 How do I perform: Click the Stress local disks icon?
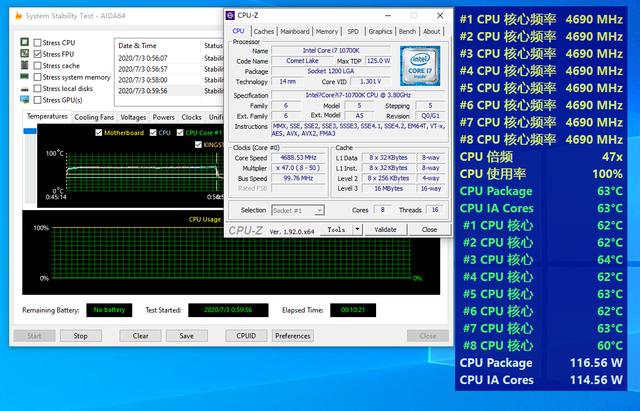pyautogui.click(x=24, y=89)
